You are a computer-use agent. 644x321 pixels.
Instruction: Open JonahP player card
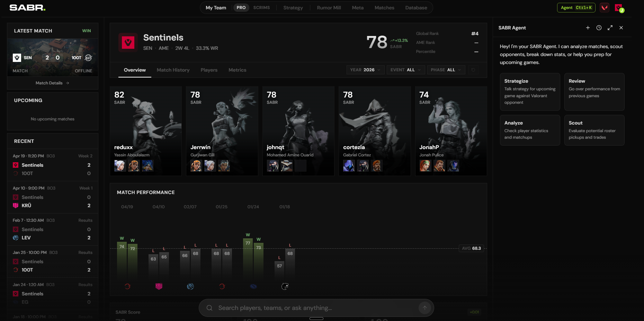click(451, 131)
